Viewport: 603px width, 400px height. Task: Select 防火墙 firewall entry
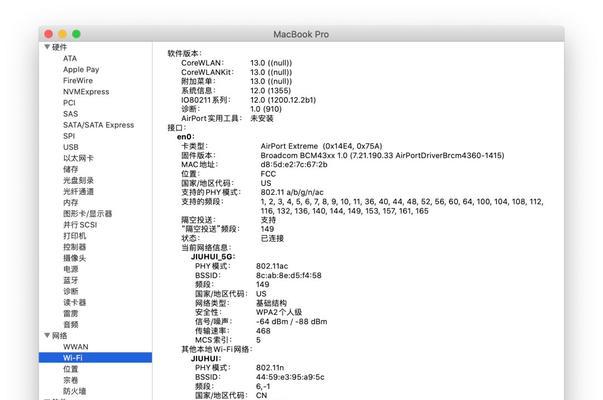[x=75, y=391]
